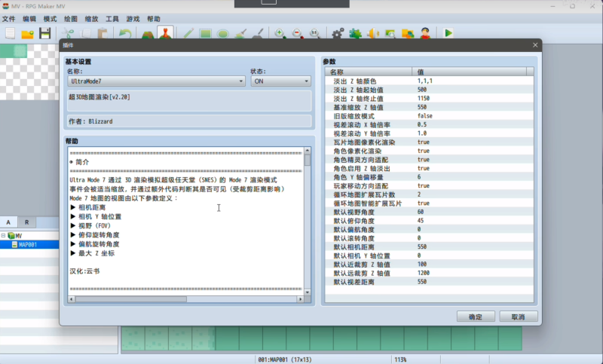The height and width of the screenshot is (364, 603).
Task: Open the 游戏 menu
Action: coord(133,19)
